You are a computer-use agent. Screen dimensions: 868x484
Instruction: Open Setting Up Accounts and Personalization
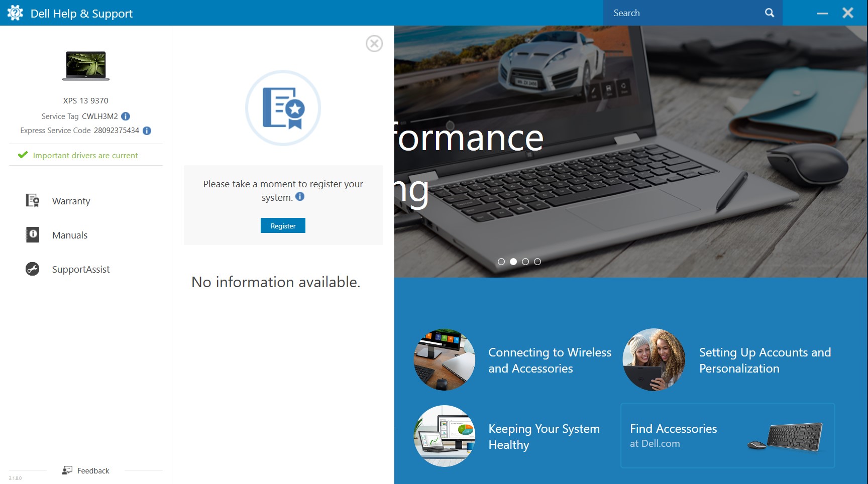click(765, 360)
